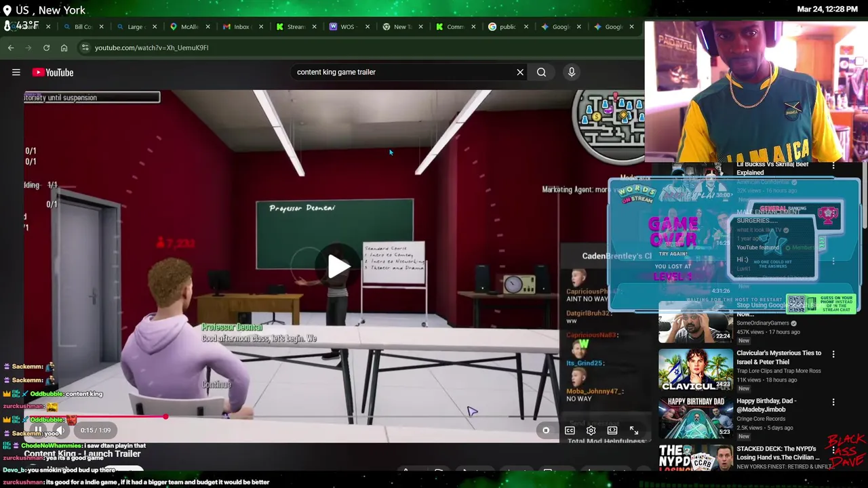Click the YouTube logo to go home

pos(53,73)
